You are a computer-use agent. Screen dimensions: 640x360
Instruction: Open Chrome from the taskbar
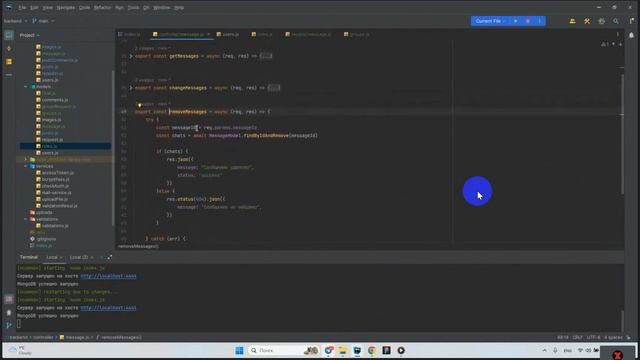click(371, 351)
